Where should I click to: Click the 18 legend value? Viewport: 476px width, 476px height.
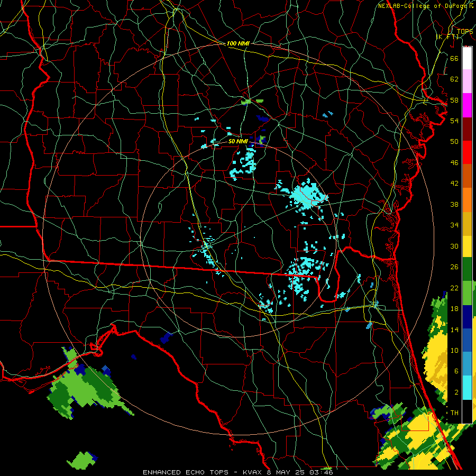(454, 309)
